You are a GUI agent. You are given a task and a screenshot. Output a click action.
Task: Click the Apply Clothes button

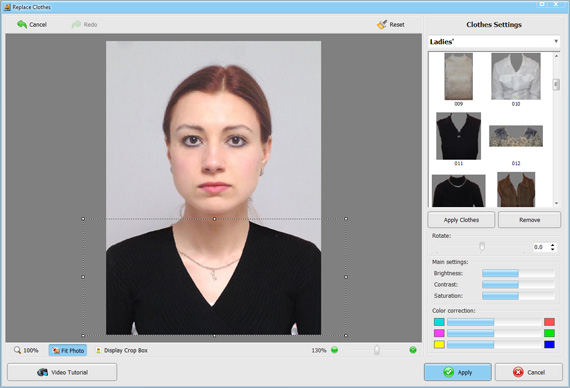click(x=461, y=220)
